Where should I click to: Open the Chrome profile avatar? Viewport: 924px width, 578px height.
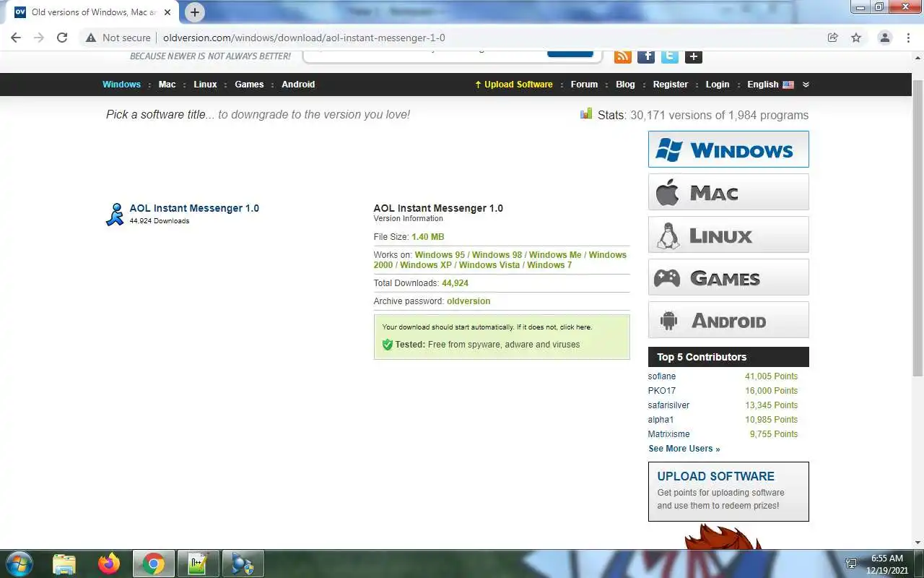(884, 38)
